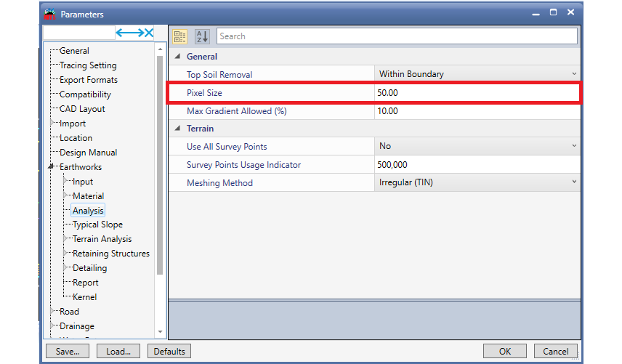This screenshot has height=364, width=622.
Task: Sort properties alphabetically with A-Z icon
Action: [202, 36]
